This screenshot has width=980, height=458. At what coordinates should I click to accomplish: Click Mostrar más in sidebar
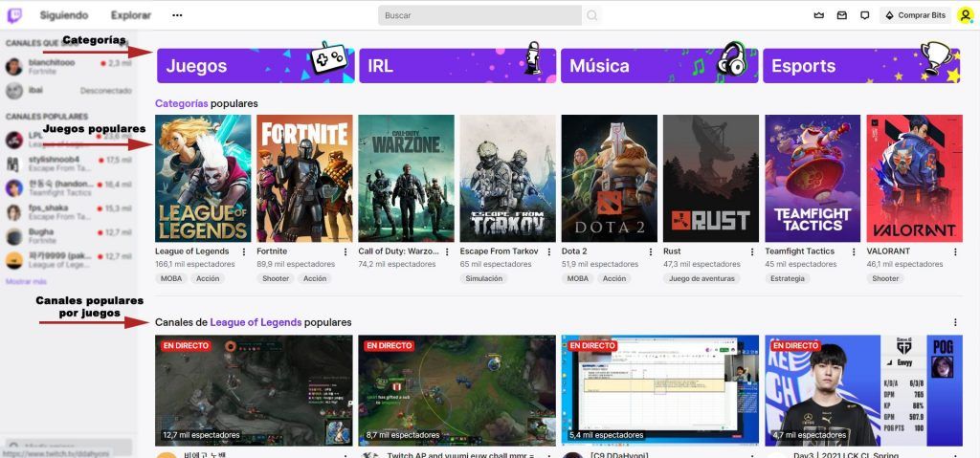point(26,282)
